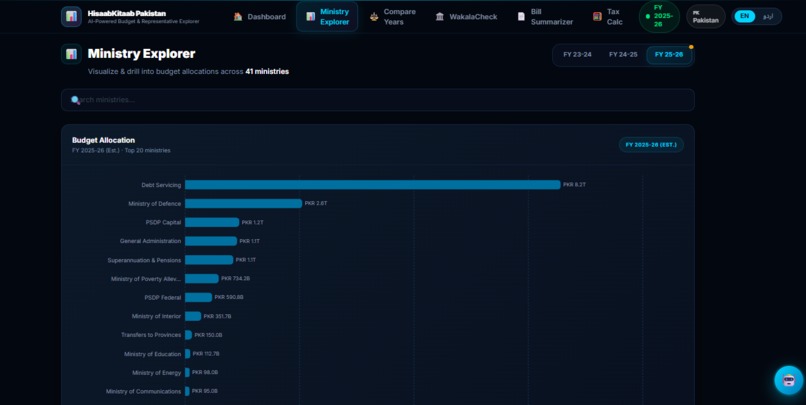Screen dimensions: 806x405
Task: Open the Bill Summarizer page
Action: click(545, 16)
